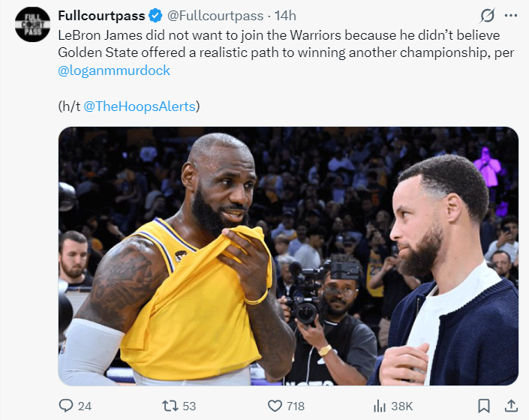
Task: Open the Grok explain post icon
Action: pyautogui.click(x=487, y=16)
